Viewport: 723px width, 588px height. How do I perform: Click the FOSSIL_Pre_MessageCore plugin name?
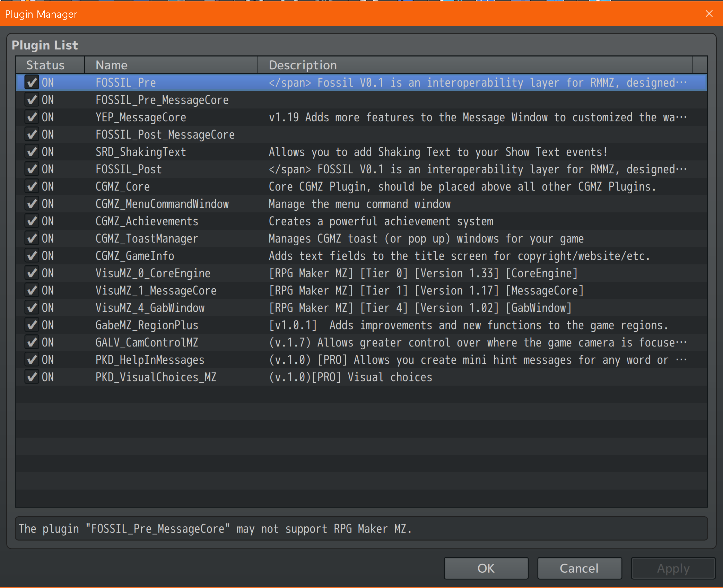162,100
